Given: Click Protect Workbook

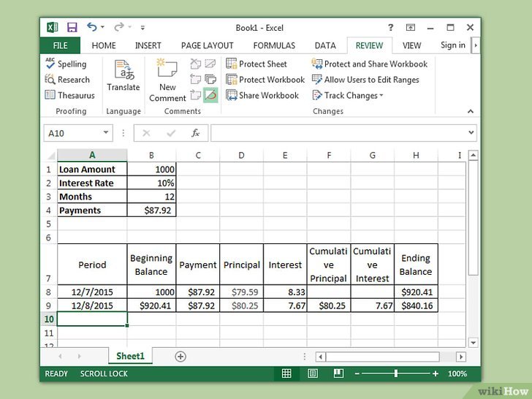Looking at the screenshot, I should [265, 80].
